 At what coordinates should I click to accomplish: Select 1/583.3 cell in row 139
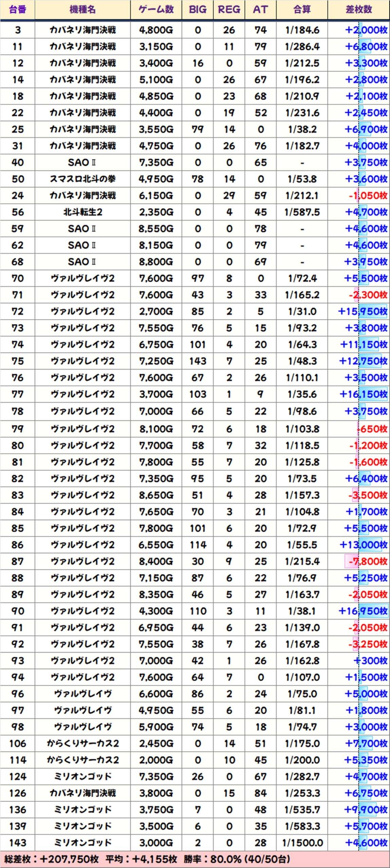point(302,827)
